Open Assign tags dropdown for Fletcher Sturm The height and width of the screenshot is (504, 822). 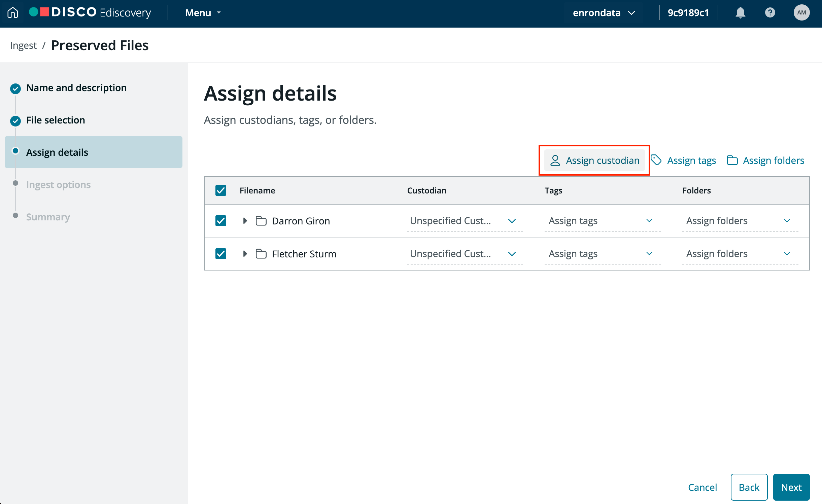(603, 254)
